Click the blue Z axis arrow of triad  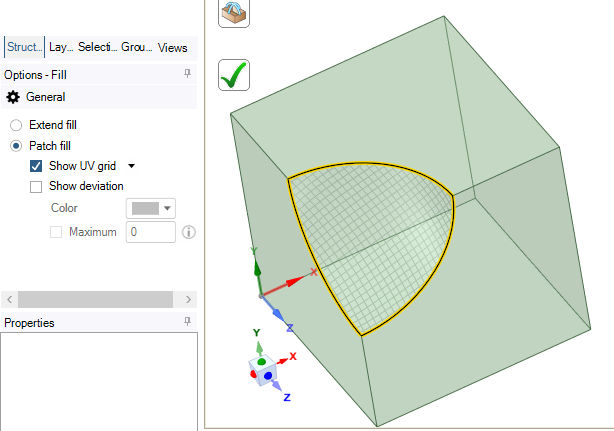point(274,310)
